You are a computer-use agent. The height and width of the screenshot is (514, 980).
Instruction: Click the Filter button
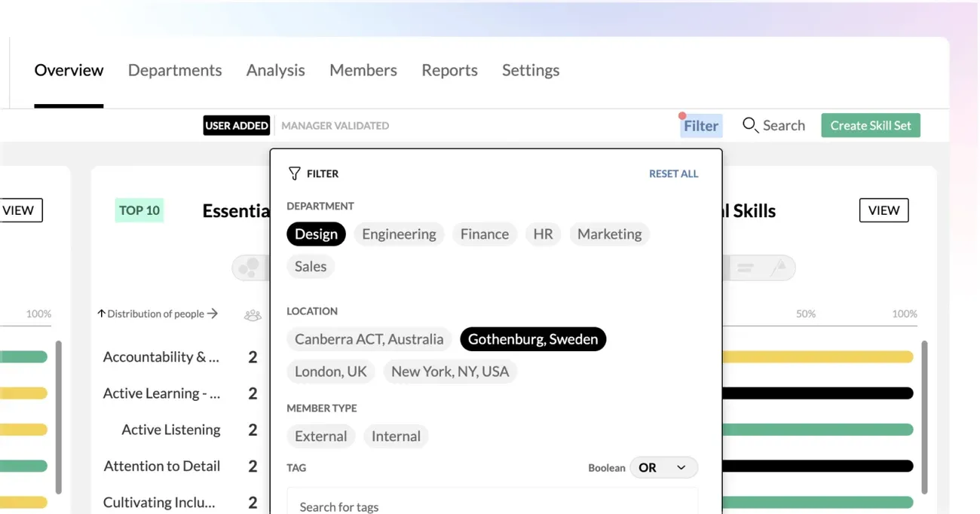tap(701, 126)
